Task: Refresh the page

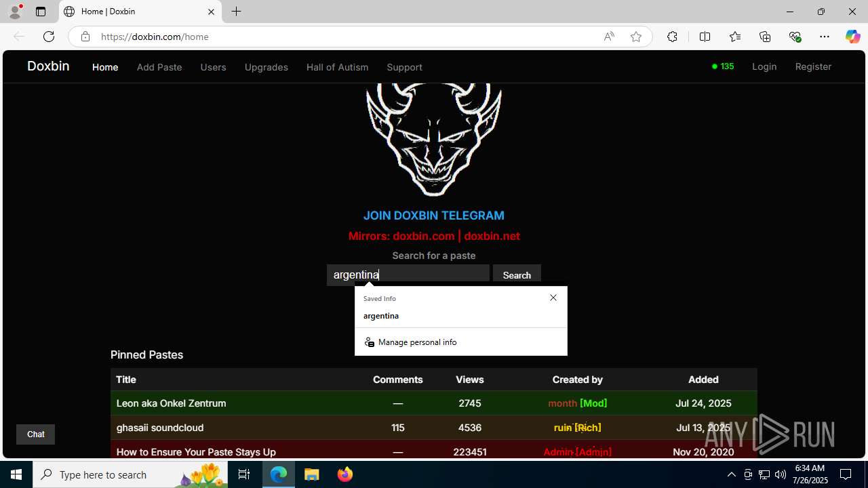Action: (49, 37)
